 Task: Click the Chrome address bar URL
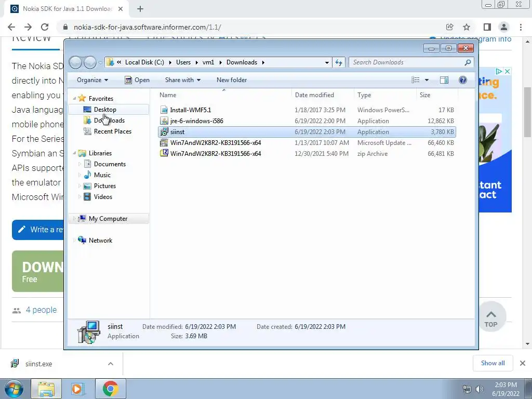tap(147, 27)
